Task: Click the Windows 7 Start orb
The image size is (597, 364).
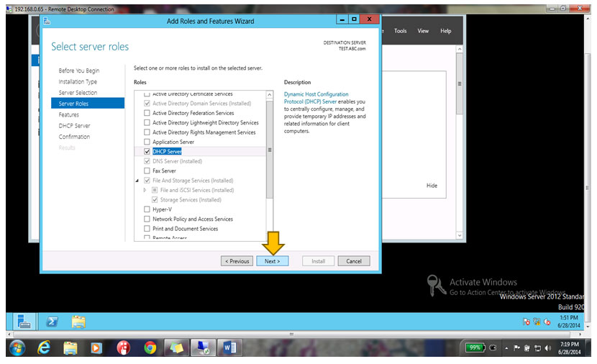Action: (x=17, y=347)
